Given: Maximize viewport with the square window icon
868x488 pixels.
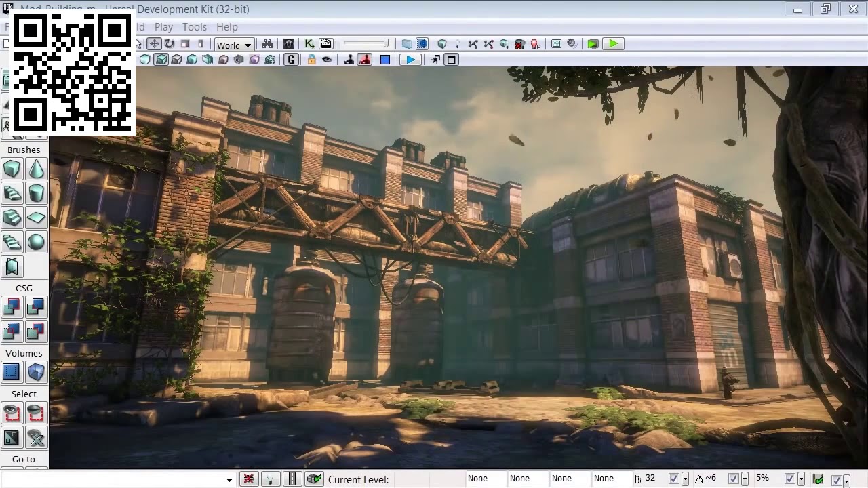Looking at the screenshot, I should point(452,60).
